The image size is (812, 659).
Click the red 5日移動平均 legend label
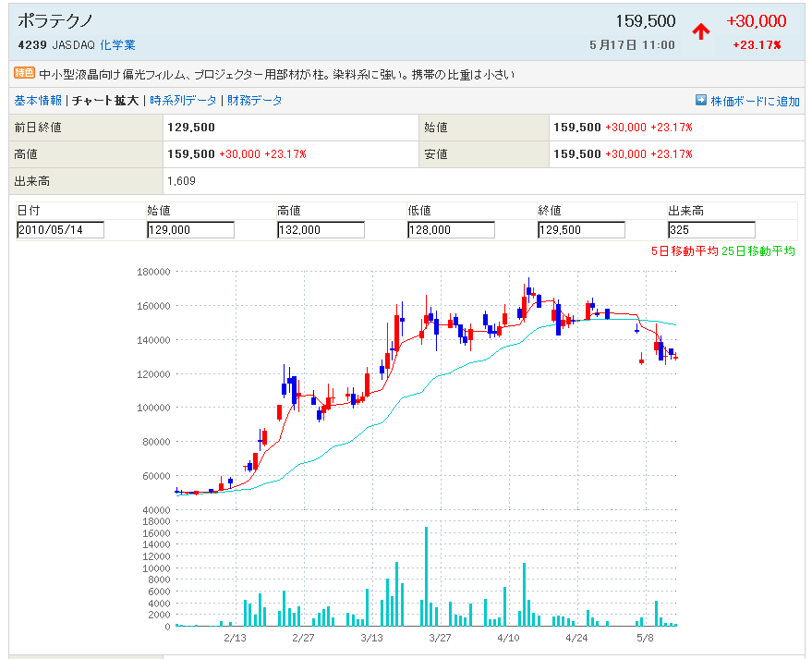pos(685,250)
